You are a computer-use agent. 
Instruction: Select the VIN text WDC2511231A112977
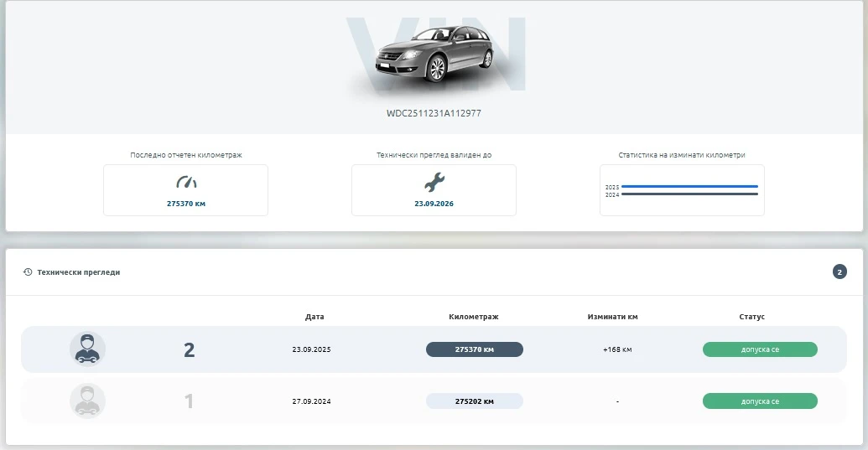434,113
